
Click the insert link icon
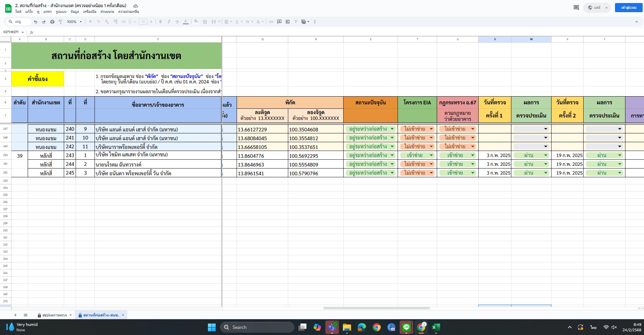click(271, 22)
